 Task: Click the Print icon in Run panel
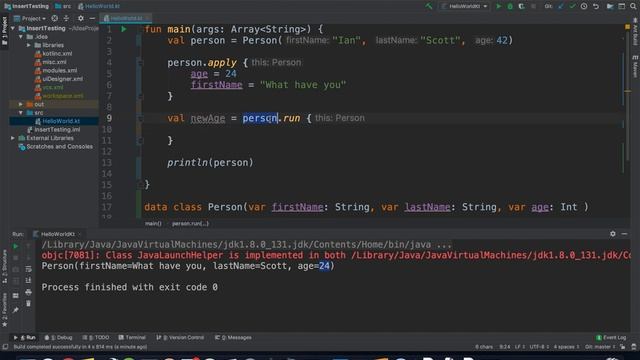click(28, 292)
